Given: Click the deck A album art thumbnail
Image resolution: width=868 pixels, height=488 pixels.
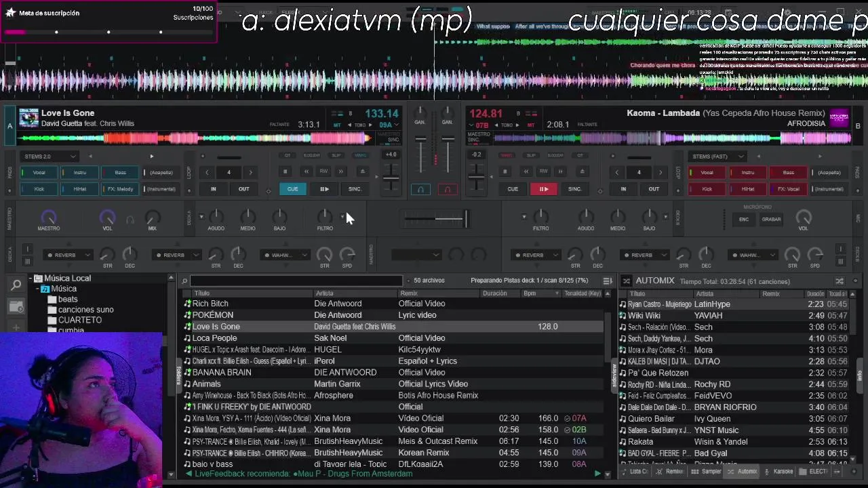Looking at the screenshot, I should (28, 118).
